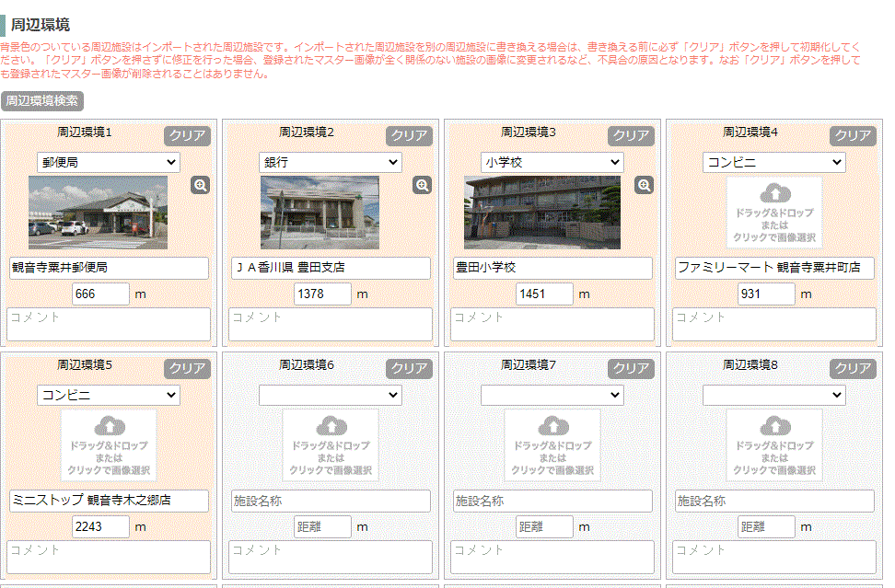Click upload cloud icon in 周辺環境5
Image resolution: width=895 pixels, height=588 pixels.
tap(109, 427)
